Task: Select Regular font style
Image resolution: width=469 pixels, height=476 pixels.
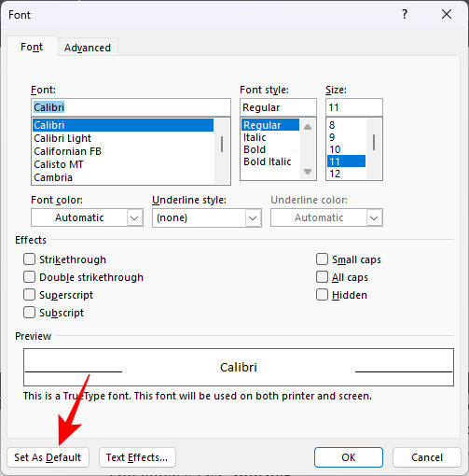Action: click(x=270, y=125)
